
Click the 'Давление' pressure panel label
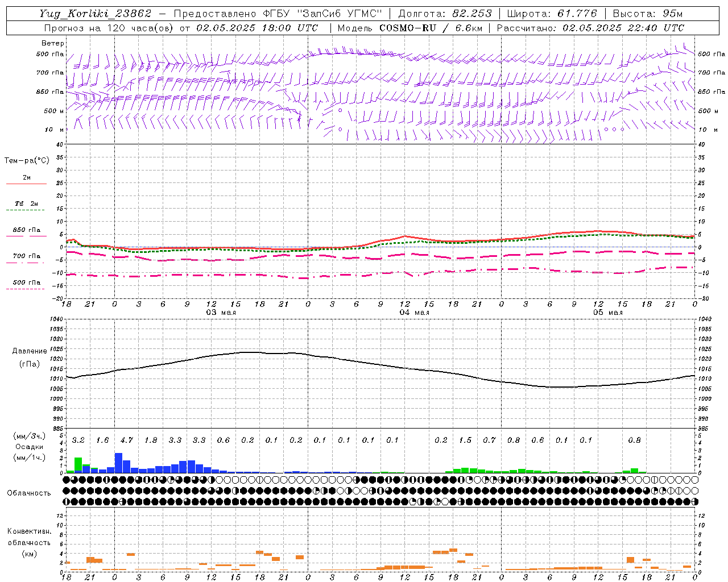click(x=30, y=351)
